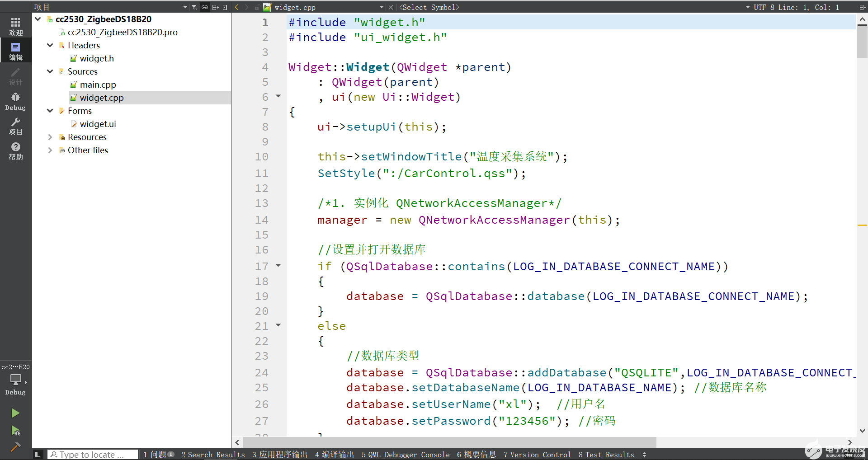
Task: Open the 概要信息 pane
Action: [x=476, y=455]
